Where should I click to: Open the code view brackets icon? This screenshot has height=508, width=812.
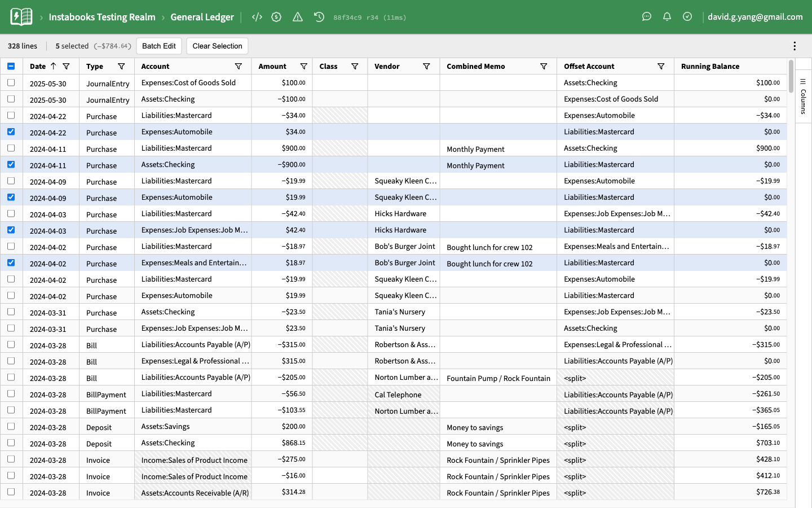click(257, 17)
